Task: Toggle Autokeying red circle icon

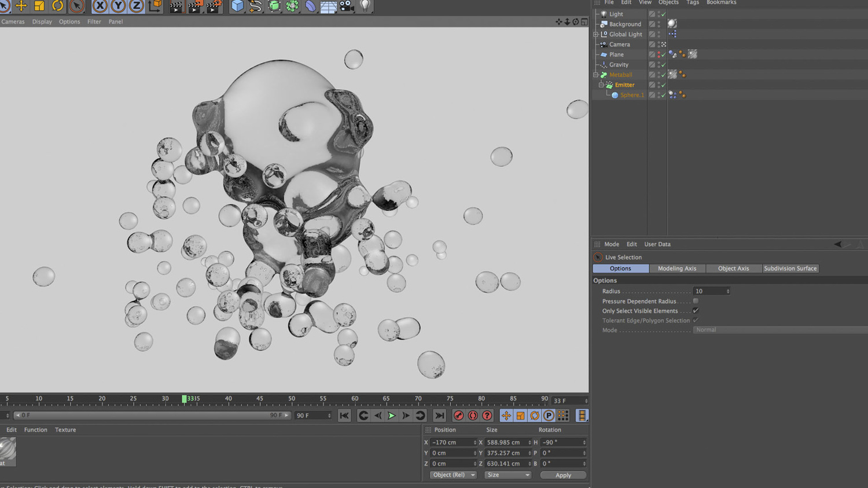Action: tap(473, 416)
